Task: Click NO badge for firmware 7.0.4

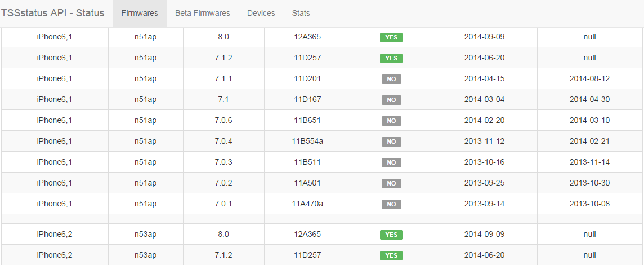Action: point(391,142)
